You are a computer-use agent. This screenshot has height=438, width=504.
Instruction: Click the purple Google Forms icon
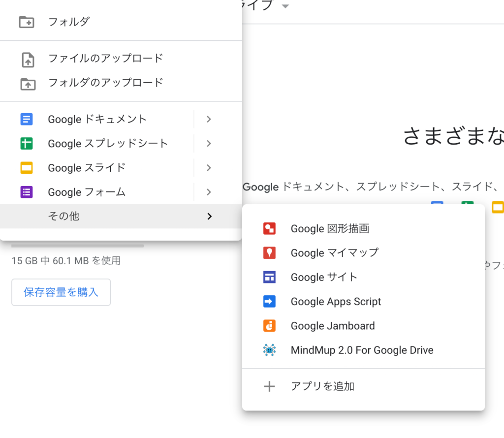27,192
